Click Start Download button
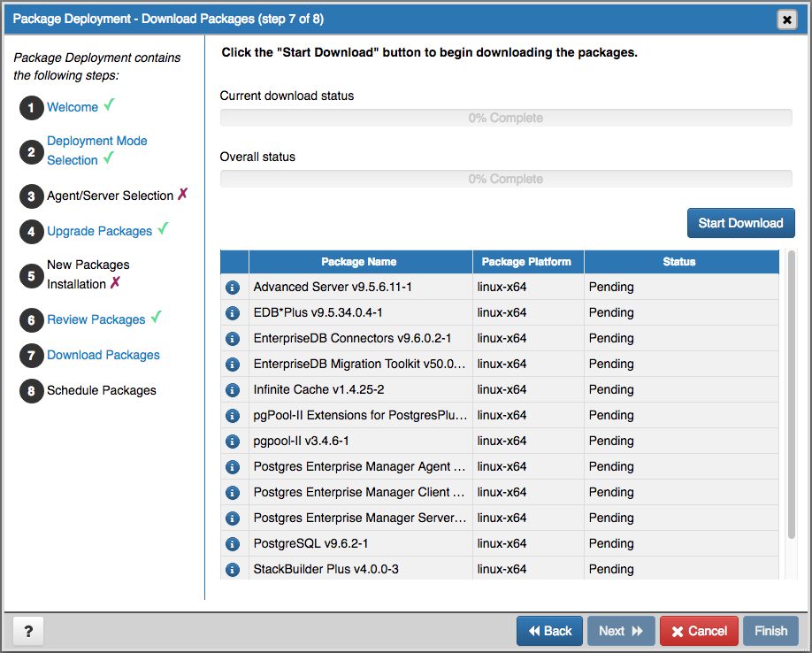 point(740,223)
